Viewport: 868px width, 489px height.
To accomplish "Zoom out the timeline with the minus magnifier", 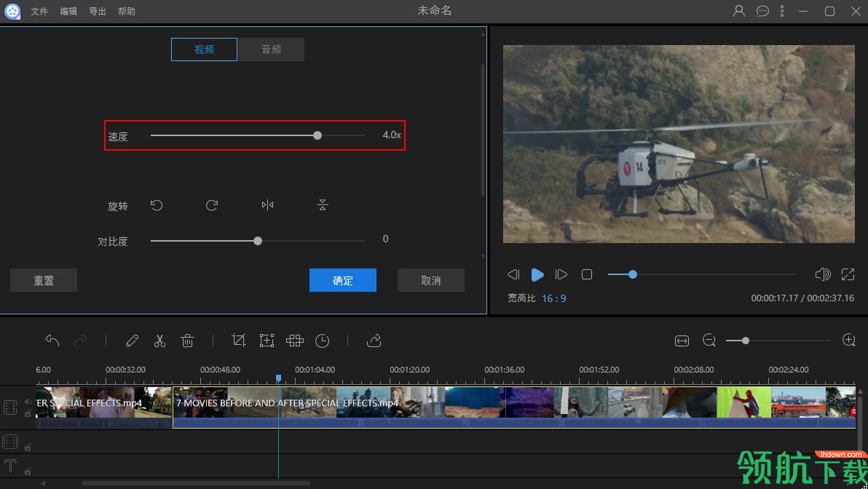I will pyautogui.click(x=709, y=341).
